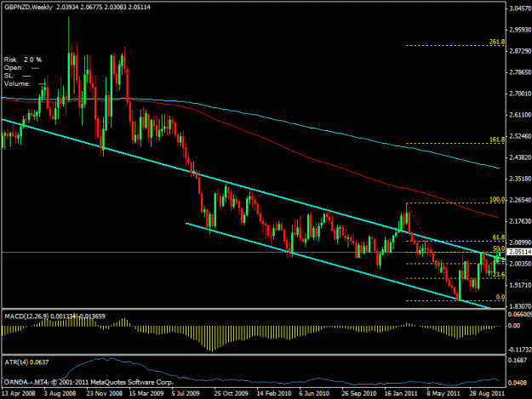Select the 161.8 Fibonacci level label
This screenshot has height=399, width=532.
(x=497, y=140)
